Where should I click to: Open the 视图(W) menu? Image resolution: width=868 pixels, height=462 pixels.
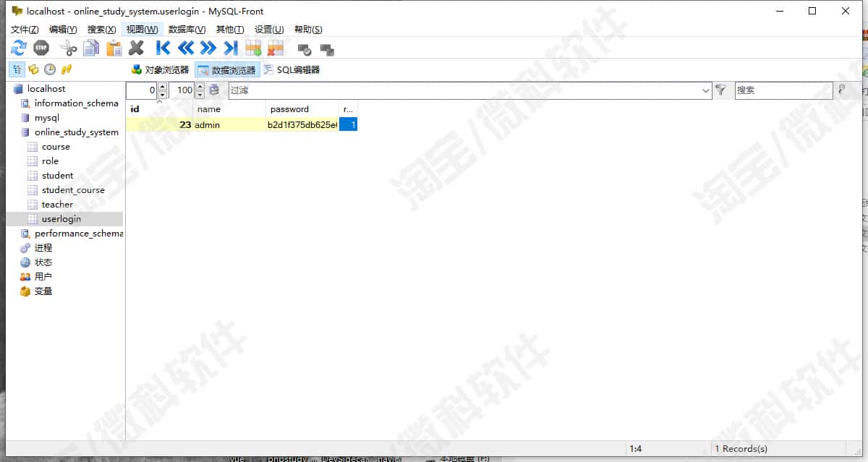tap(142, 30)
